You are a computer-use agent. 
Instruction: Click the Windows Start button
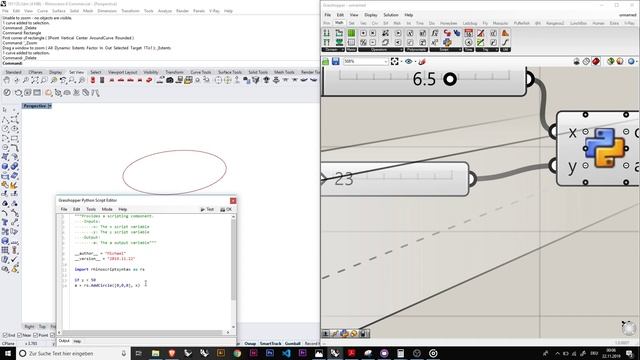pyautogui.click(x=8, y=353)
